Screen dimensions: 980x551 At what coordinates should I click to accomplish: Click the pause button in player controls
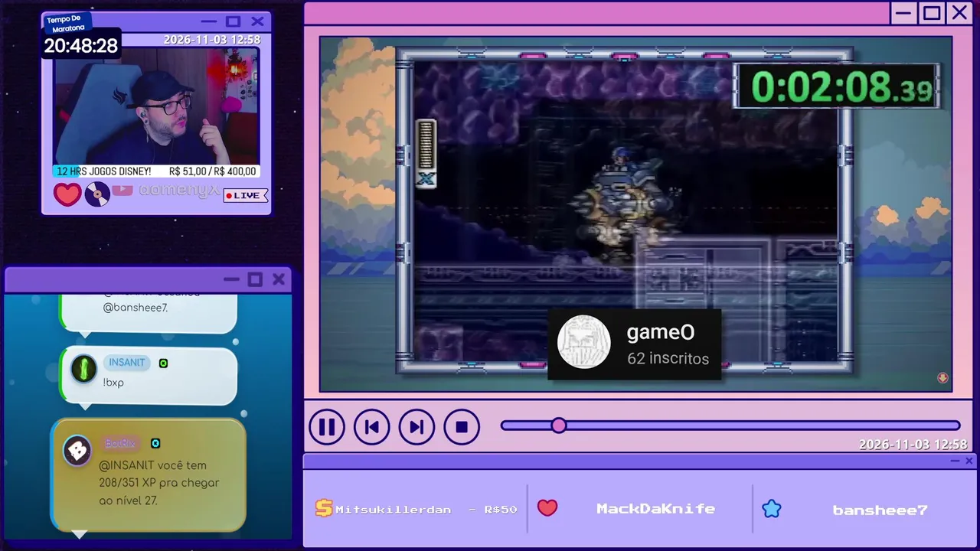(x=327, y=427)
